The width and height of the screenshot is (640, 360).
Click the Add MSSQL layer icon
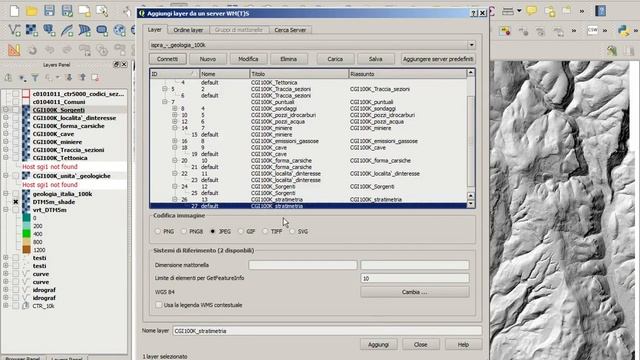(84, 30)
